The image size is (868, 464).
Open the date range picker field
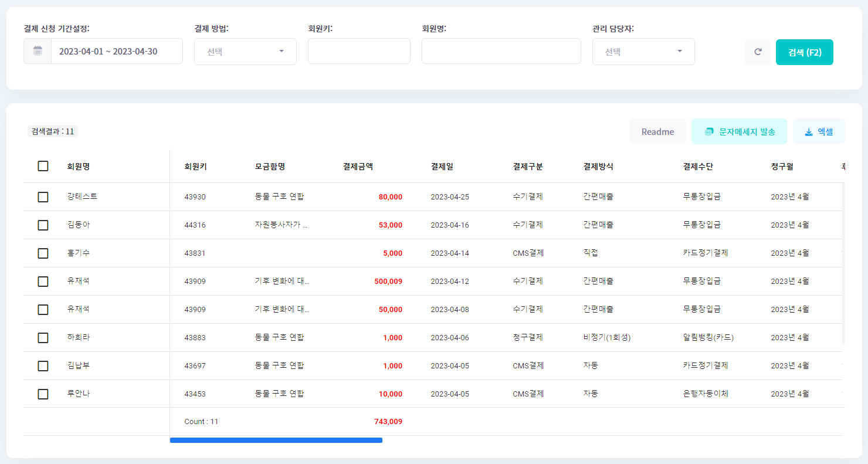tap(117, 52)
